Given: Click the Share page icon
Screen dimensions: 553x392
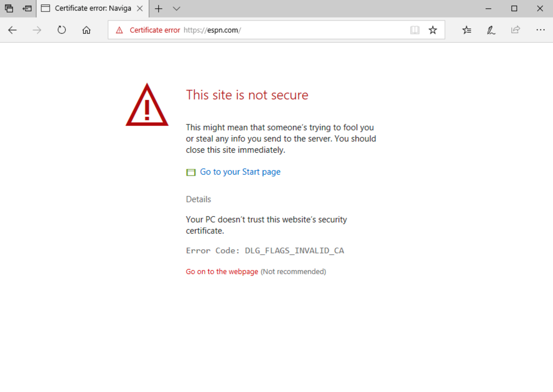Looking at the screenshot, I should (x=515, y=30).
